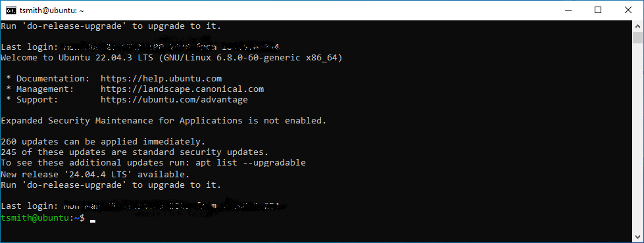
Task: Minimize the terminal window
Action: pos(569,11)
